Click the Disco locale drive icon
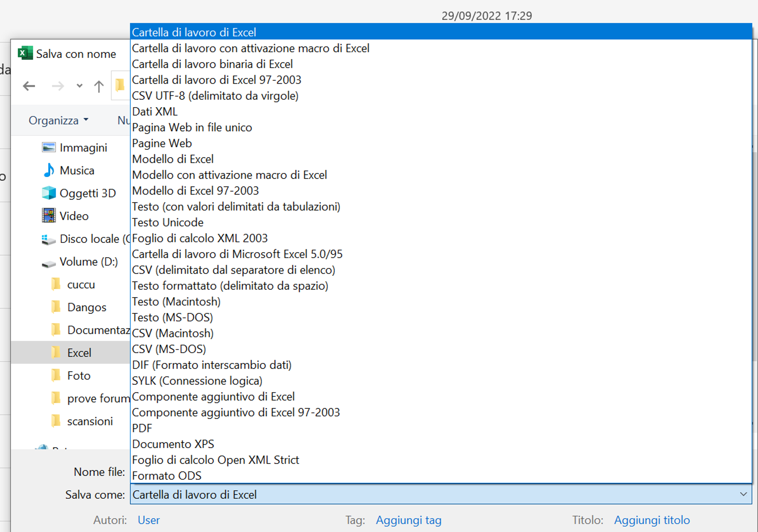 coord(49,239)
